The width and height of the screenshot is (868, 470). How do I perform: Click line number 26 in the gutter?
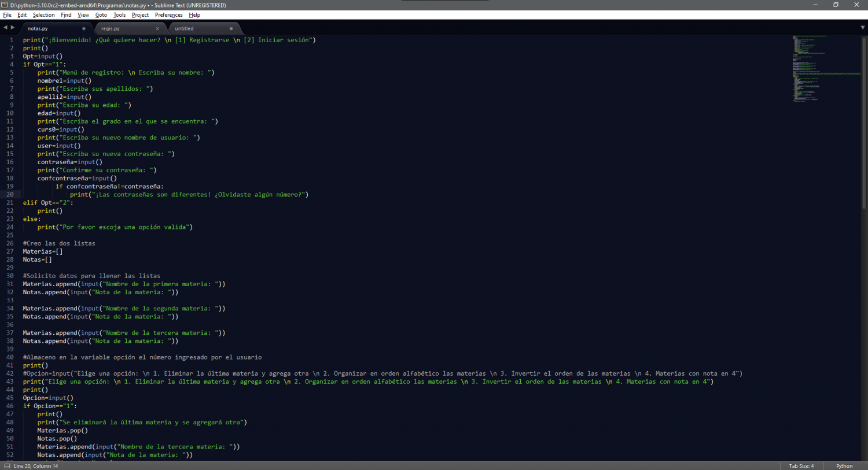coord(10,243)
